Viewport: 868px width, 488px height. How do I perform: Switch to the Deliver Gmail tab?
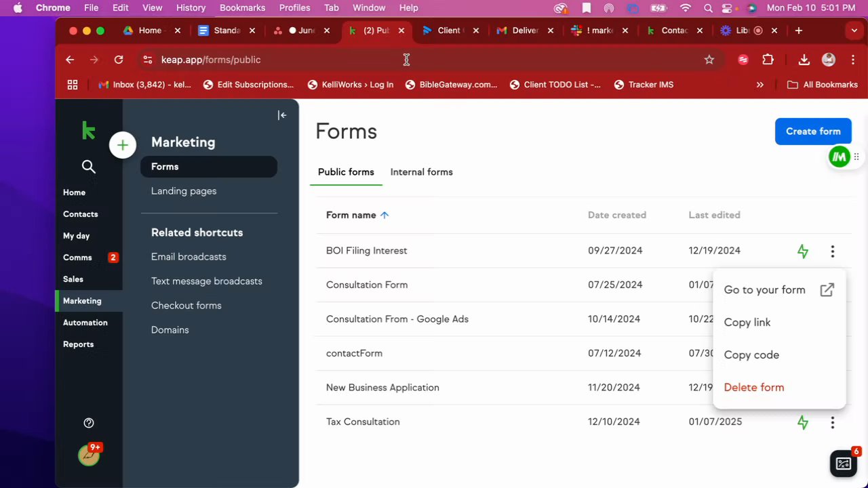coord(525,30)
